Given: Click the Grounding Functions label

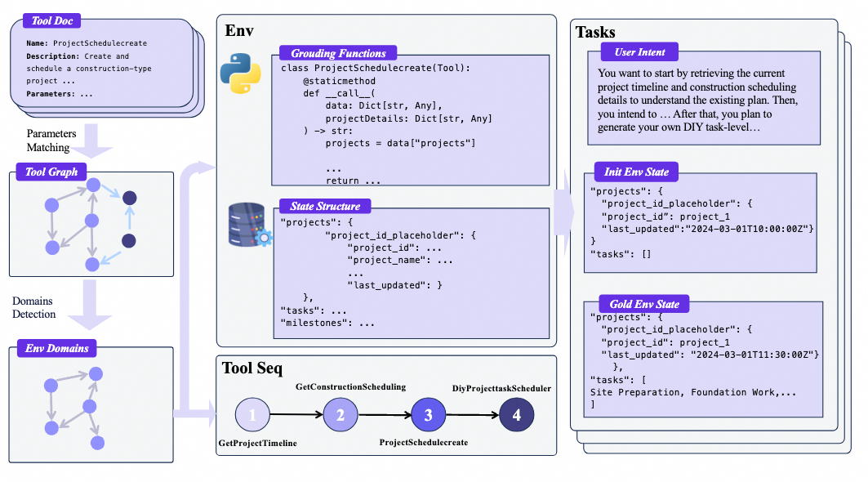Looking at the screenshot, I should coord(338,53).
